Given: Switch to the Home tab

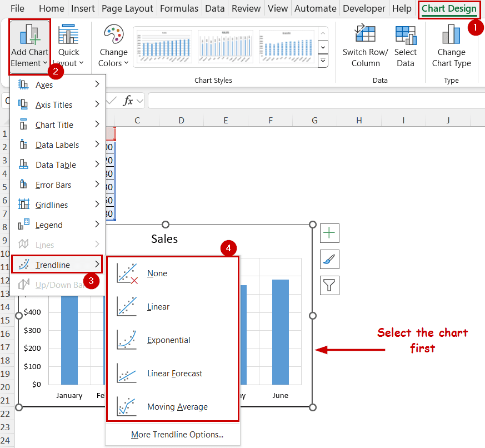Looking at the screenshot, I should (x=51, y=8).
